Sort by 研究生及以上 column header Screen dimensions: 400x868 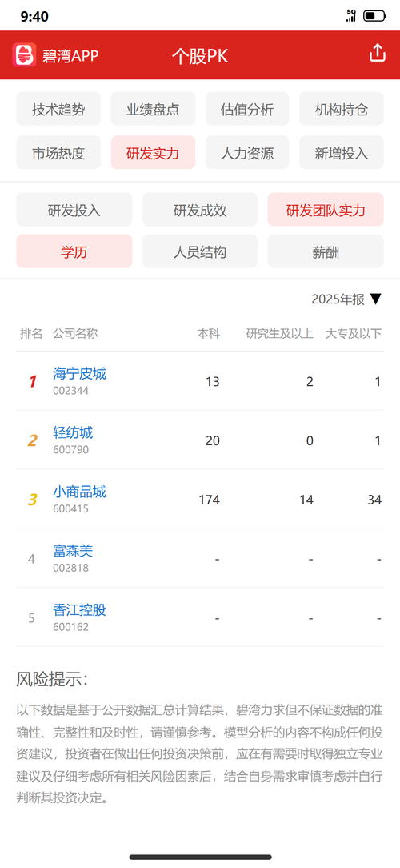click(280, 333)
